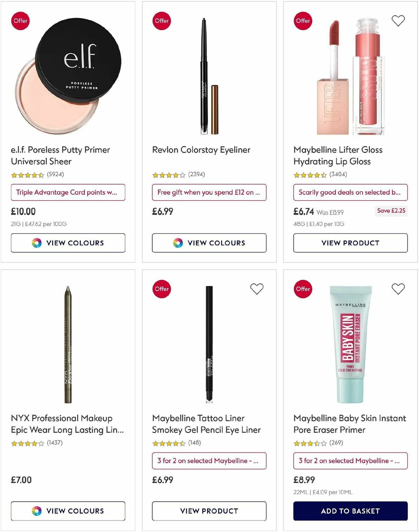Click the Offer badge on Maybelline Baby Skin Primer
The height and width of the screenshot is (532, 419).
(303, 289)
